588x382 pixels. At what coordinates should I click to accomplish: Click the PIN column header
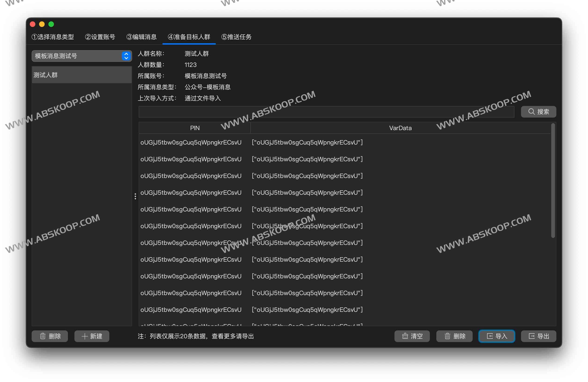tap(194, 128)
